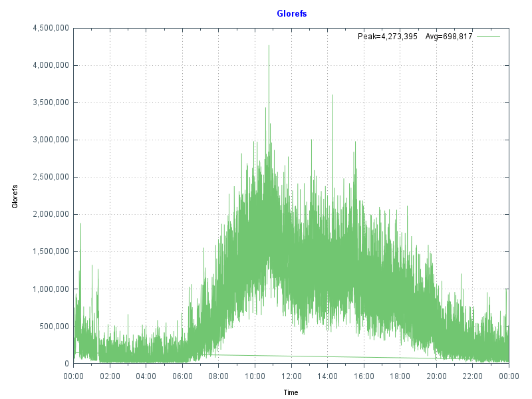
Task: Select the Avg=698,817 legend text
Action: pyautogui.click(x=448, y=37)
